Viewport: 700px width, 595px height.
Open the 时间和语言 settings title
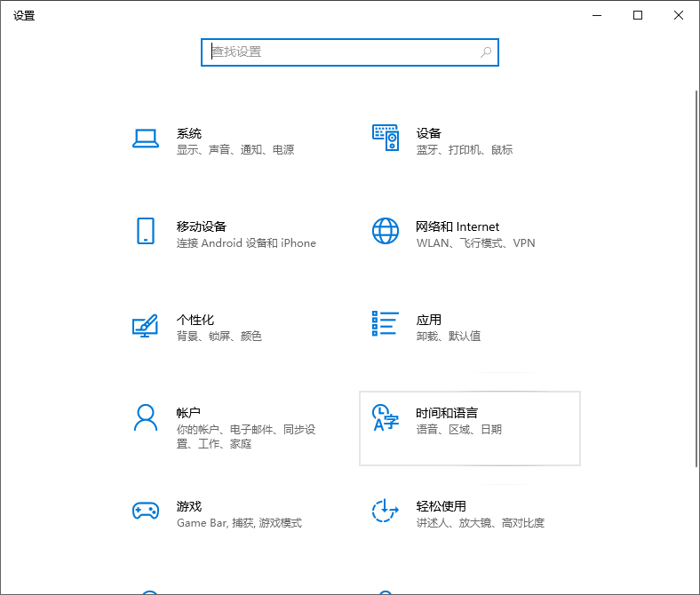(x=447, y=413)
